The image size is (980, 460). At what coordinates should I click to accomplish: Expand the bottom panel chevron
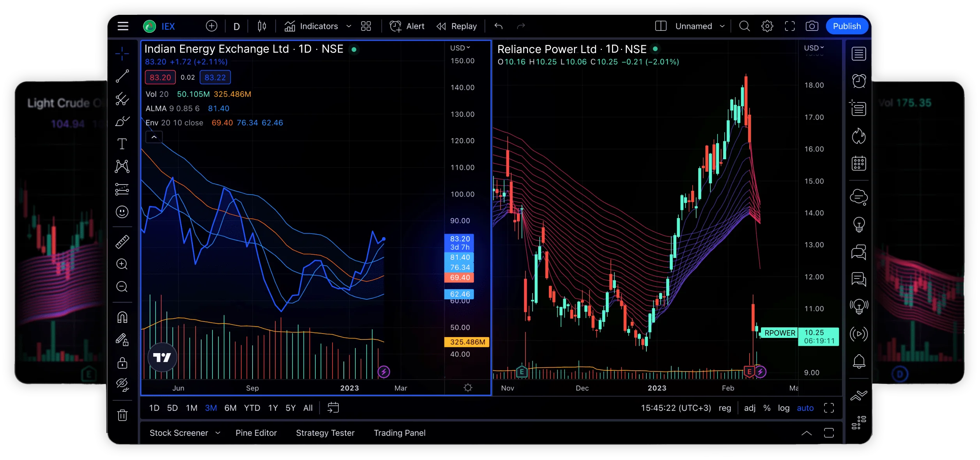[x=807, y=433]
